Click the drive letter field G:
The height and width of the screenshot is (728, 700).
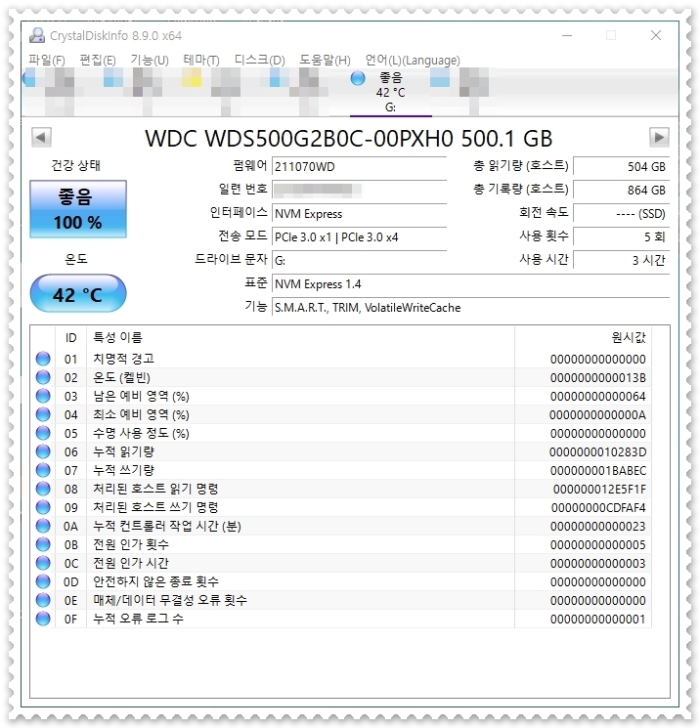click(x=359, y=261)
